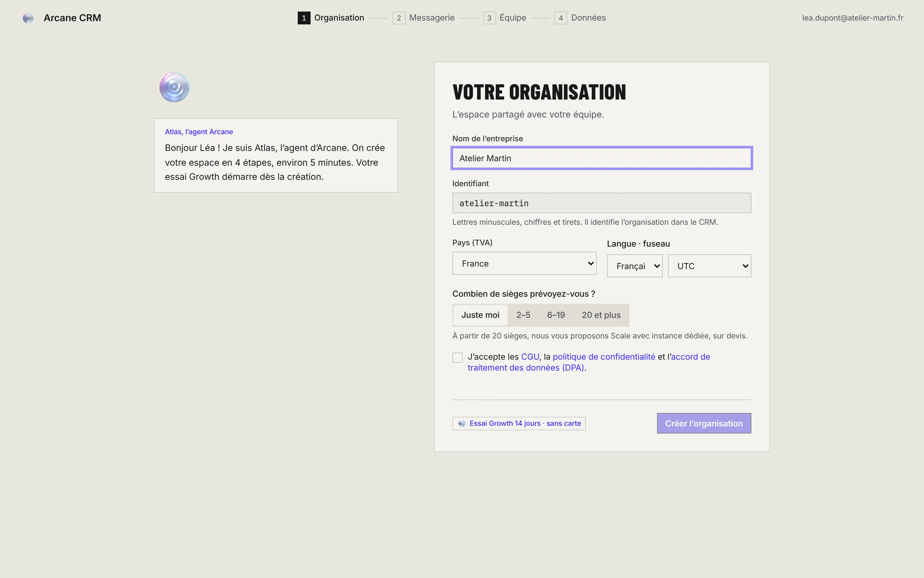924x578 pixels.
Task: Go to the Équipe step label
Action: click(x=513, y=18)
